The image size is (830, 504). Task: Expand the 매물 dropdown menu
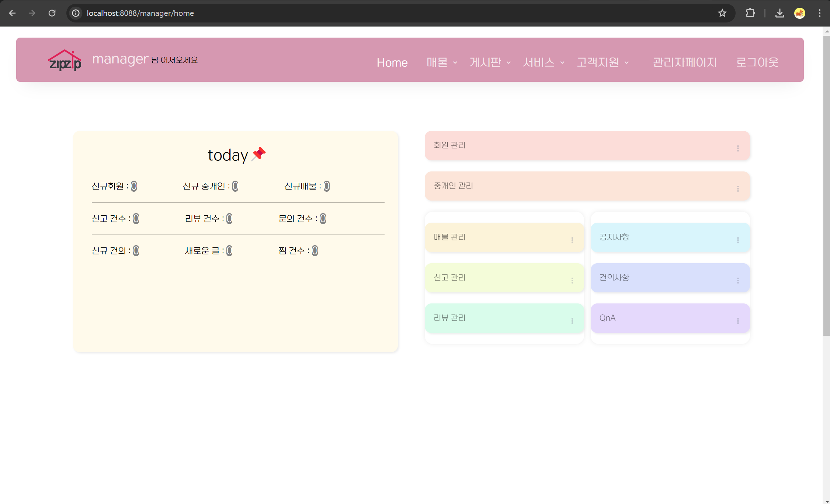441,62
